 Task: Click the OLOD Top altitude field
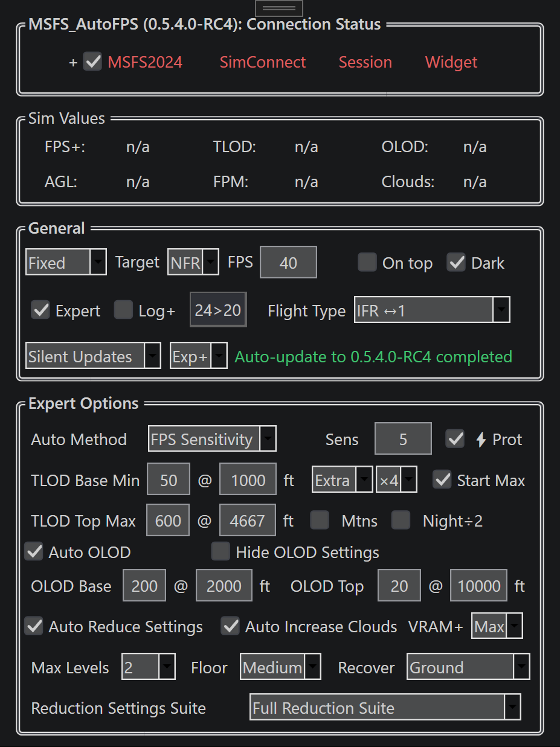coord(479,586)
